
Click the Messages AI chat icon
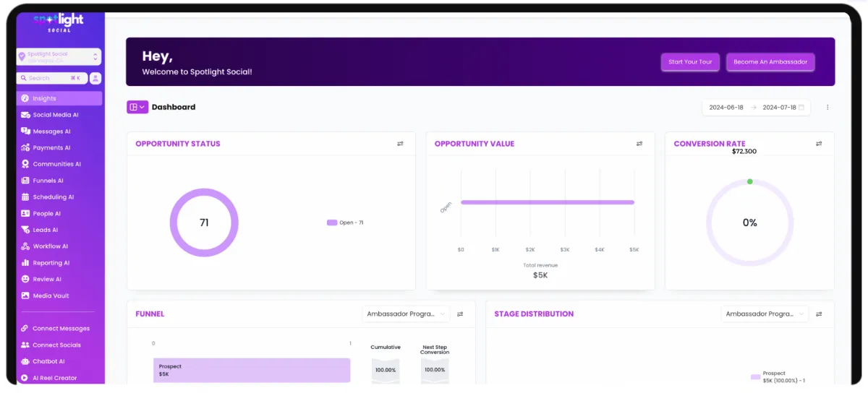(x=25, y=131)
